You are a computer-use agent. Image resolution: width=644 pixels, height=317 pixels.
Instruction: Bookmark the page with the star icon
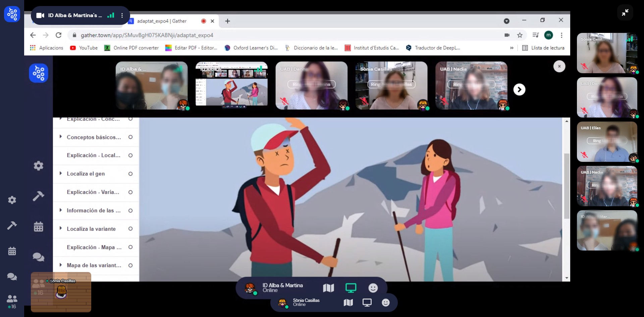(x=520, y=35)
